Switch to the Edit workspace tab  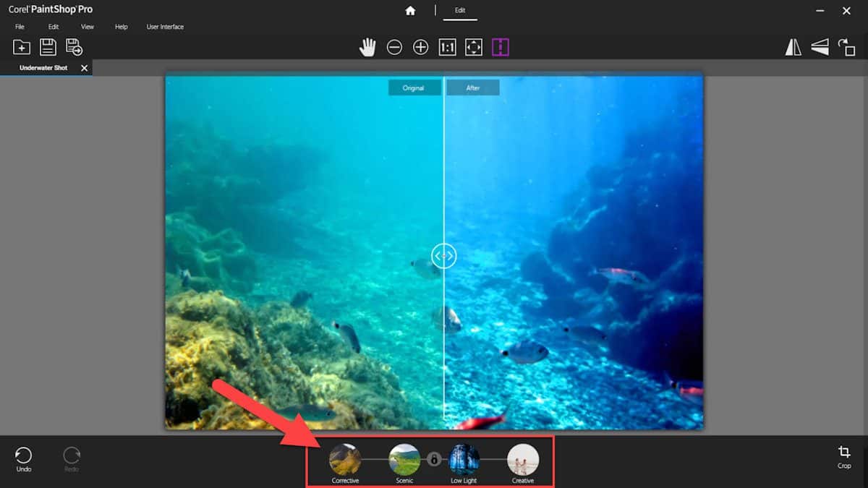pos(460,11)
